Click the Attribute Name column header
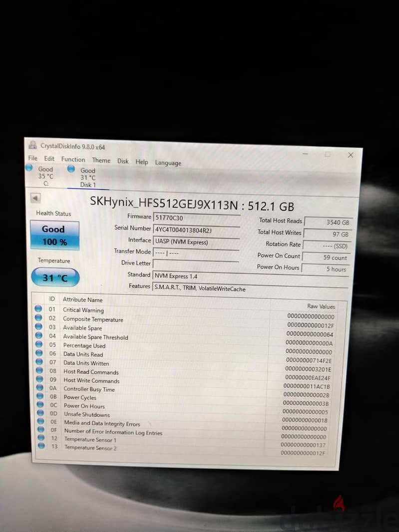 (82, 299)
